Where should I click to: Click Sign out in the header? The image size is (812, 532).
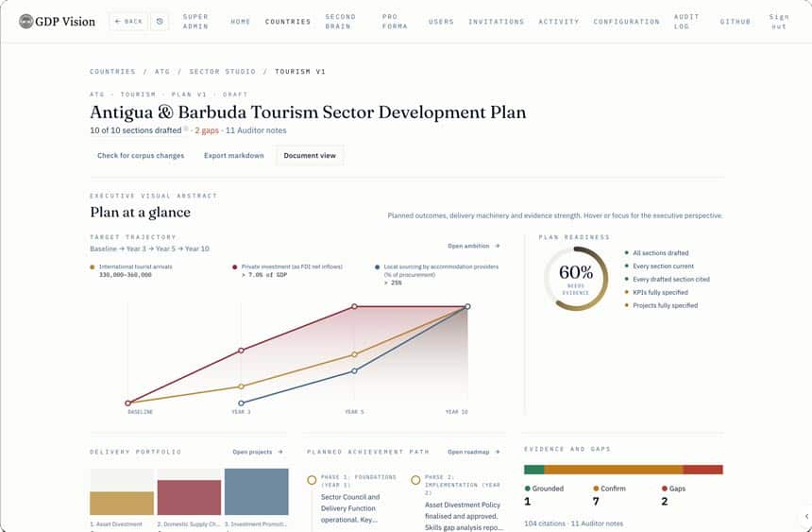pos(779,21)
